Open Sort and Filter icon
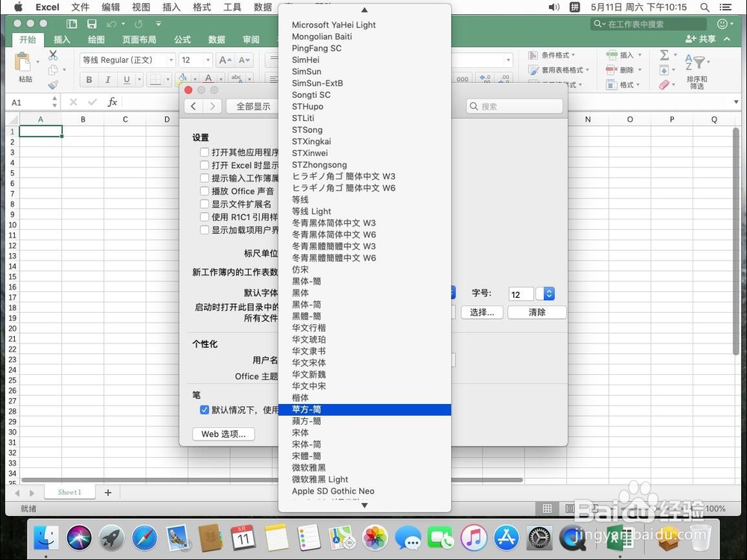 (695, 62)
